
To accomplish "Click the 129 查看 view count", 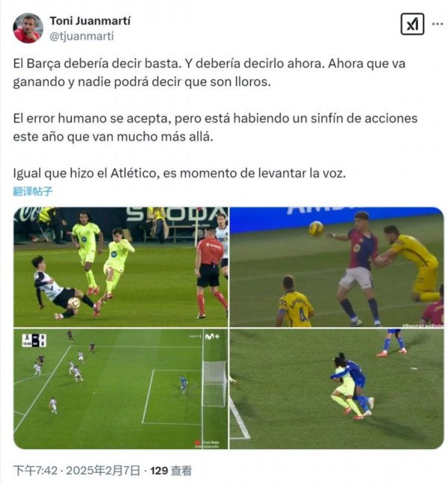I will pyautogui.click(x=171, y=471).
